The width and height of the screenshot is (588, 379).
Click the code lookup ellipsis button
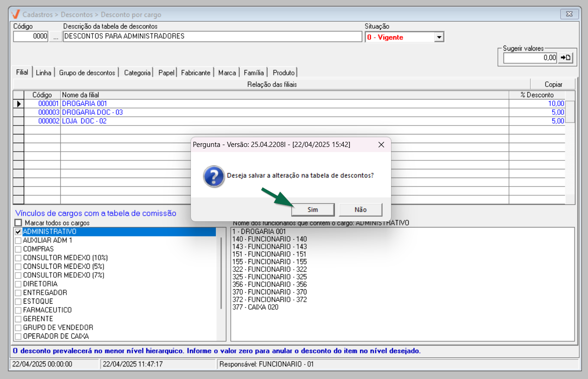(56, 36)
